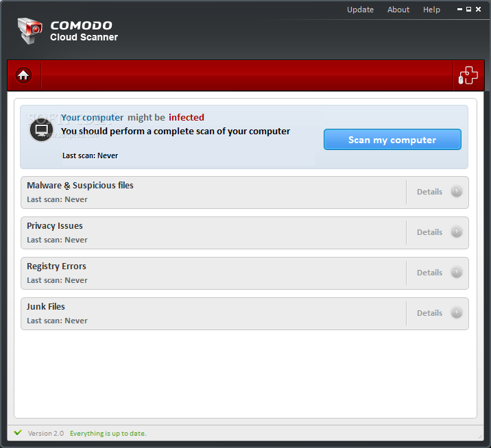Click the red 'infected' word
The width and height of the screenshot is (491, 448).
point(187,117)
